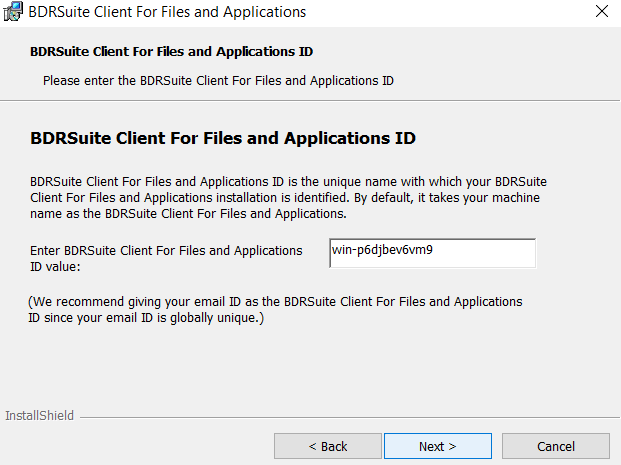Click the window title bar text
621x465 pixels.
(x=167, y=12)
